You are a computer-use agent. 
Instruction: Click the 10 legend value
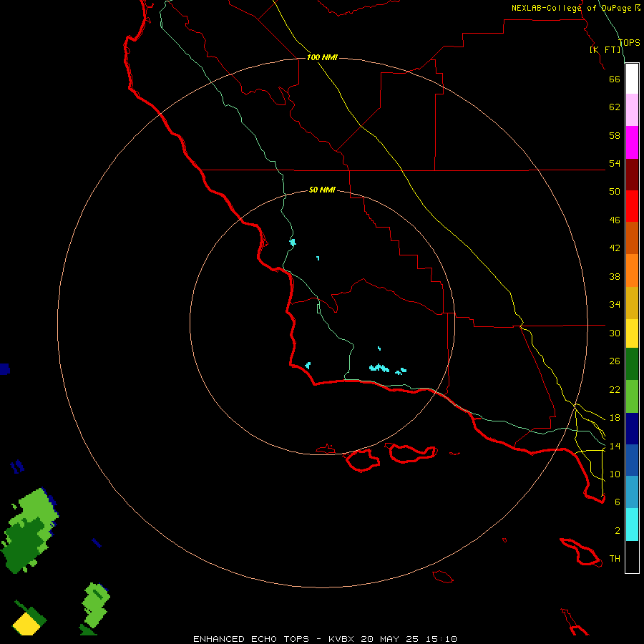(x=615, y=474)
